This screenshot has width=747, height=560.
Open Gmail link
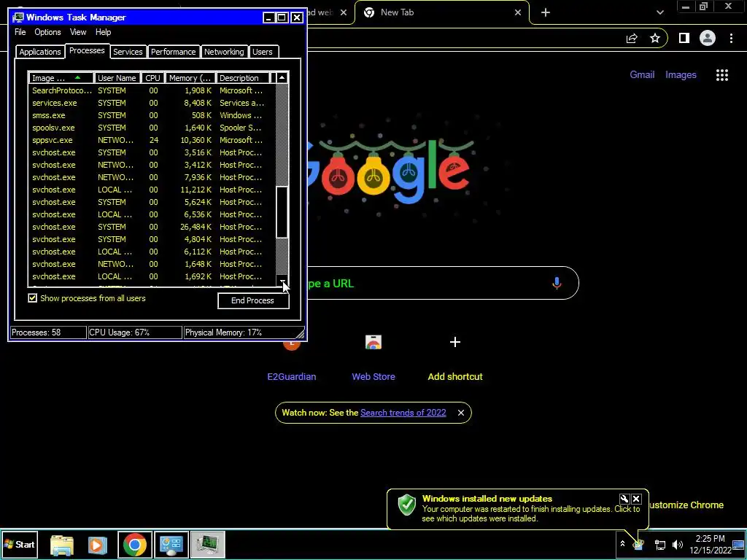pos(642,75)
